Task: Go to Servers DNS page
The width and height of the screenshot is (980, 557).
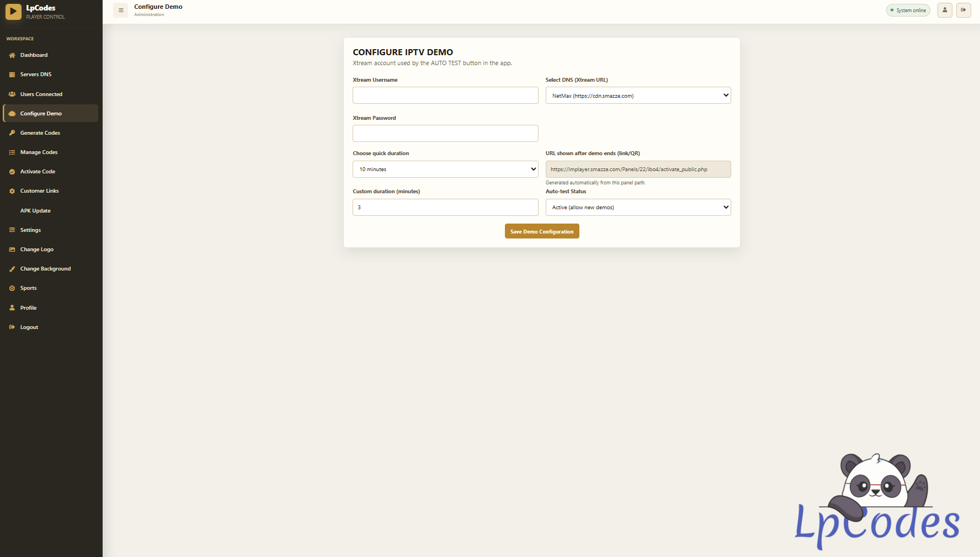Action: tap(51, 75)
